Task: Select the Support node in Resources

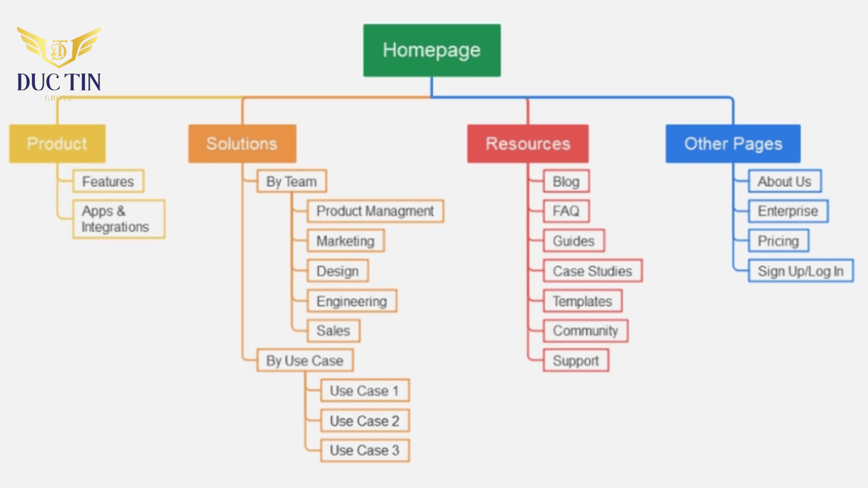Action: [x=574, y=361]
